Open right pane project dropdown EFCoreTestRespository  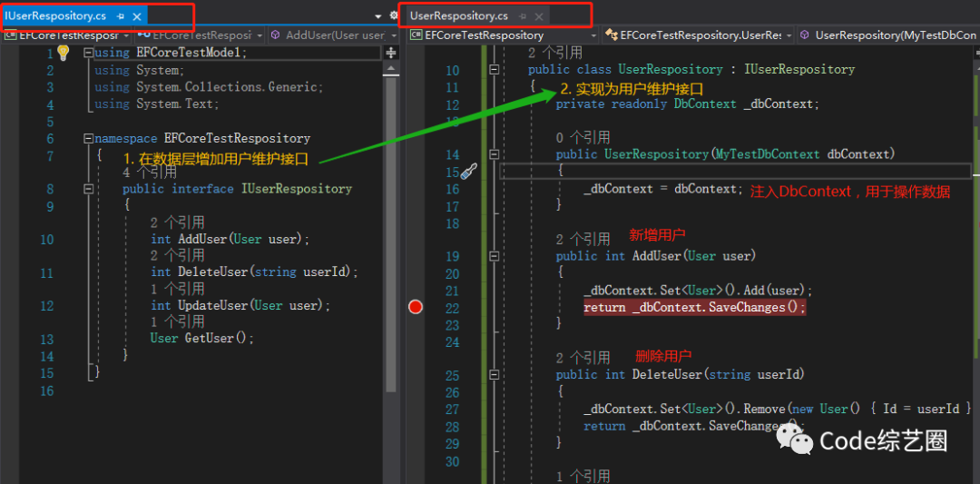[503, 35]
